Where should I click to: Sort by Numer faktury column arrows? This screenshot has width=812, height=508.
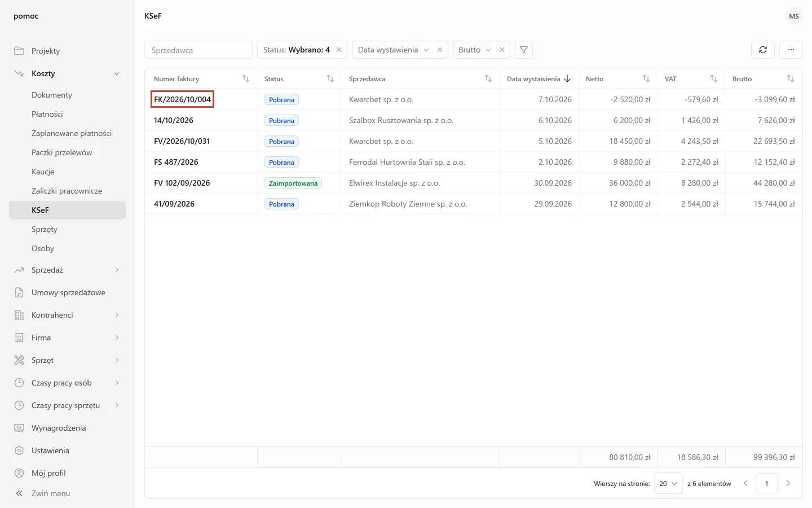pos(246,79)
